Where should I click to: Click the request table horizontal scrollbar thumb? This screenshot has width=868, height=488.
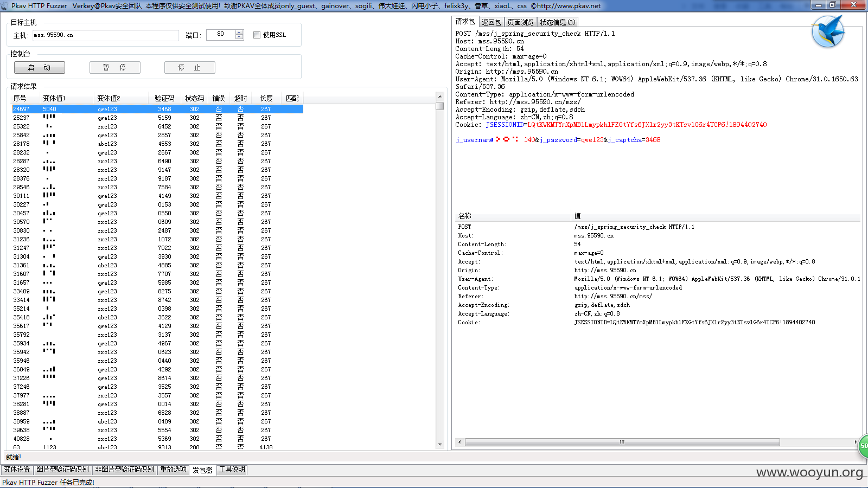[x=622, y=442]
